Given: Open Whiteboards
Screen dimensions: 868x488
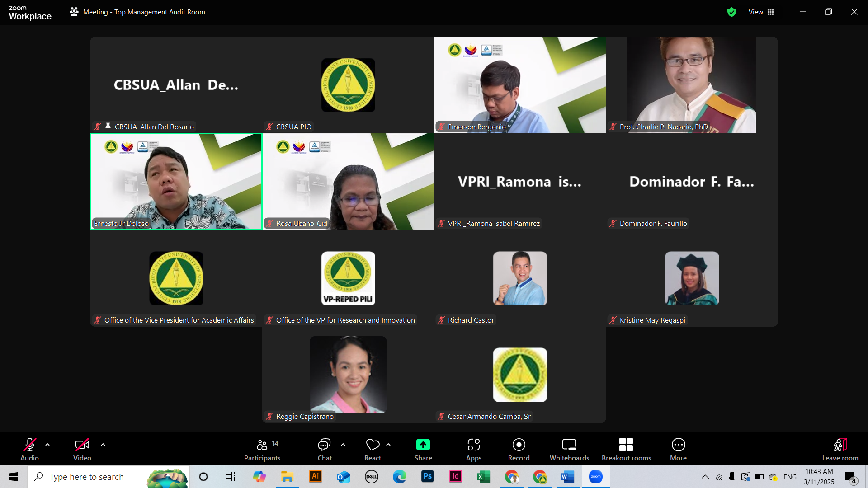Looking at the screenshot, I should tap(569, 450).
